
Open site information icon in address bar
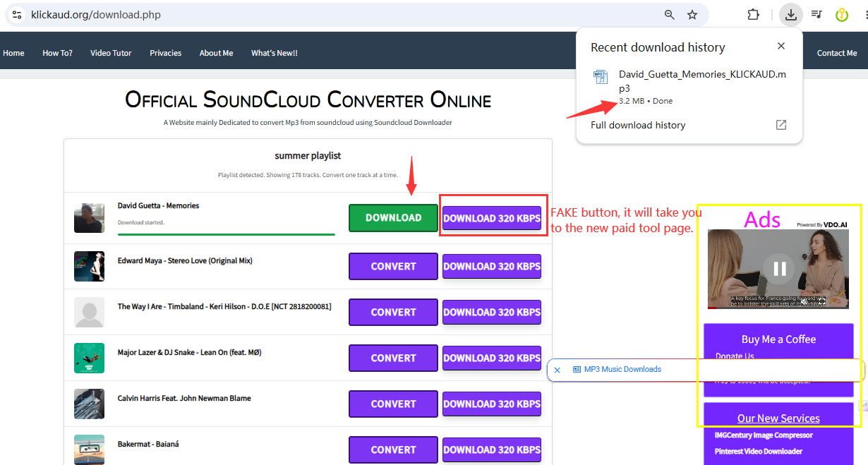pyautogui.click(x=17, y=15)
